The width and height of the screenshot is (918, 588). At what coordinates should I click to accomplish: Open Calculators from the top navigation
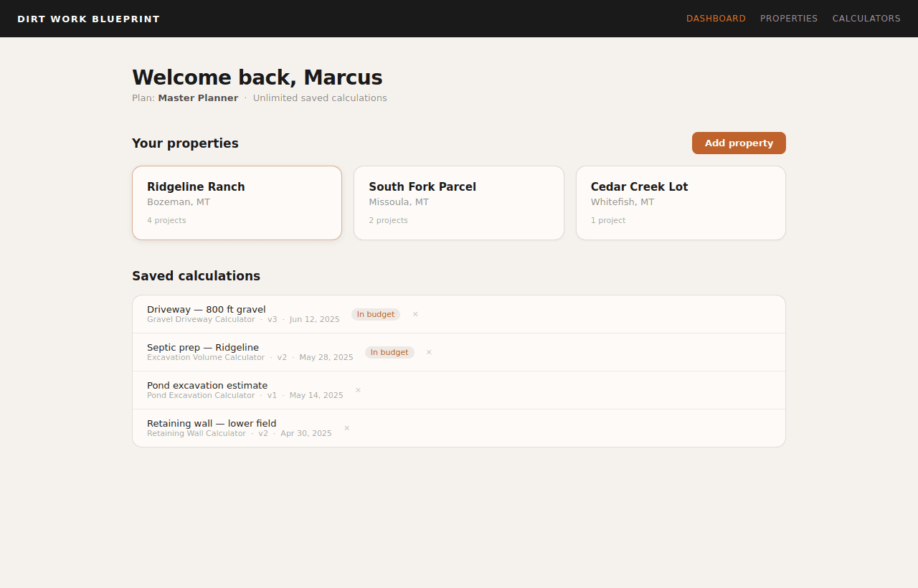tap(866, 19)
